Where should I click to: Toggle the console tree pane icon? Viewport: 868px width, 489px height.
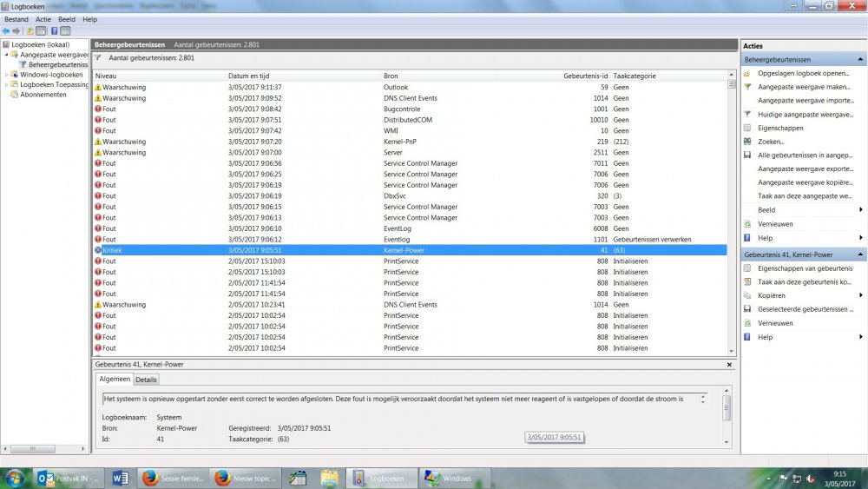click(x=41, y=31)
